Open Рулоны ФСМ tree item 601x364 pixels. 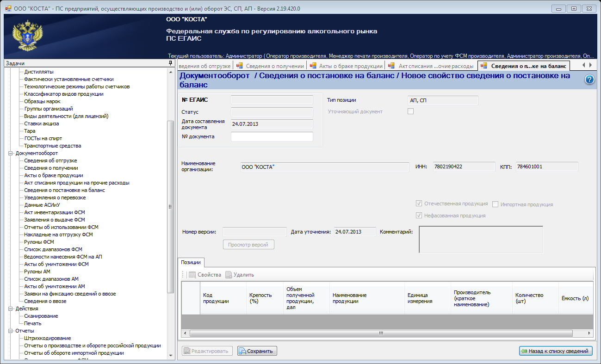39,242
